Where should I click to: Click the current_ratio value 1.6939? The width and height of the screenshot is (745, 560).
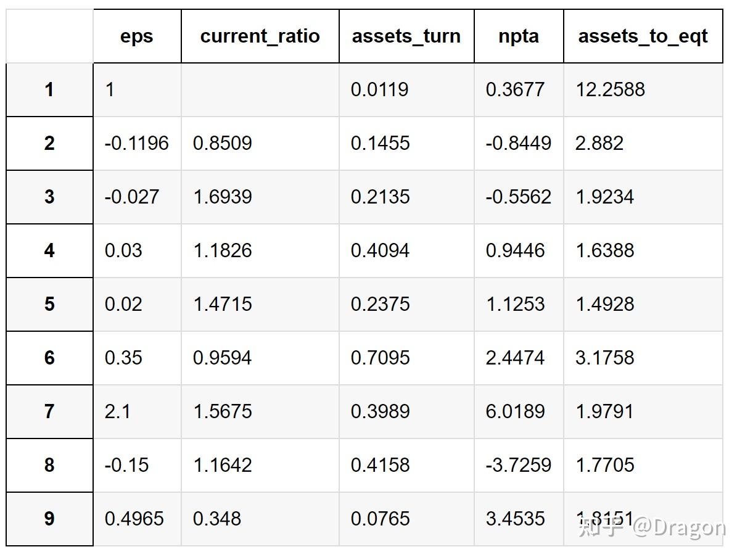coord(223,197)
